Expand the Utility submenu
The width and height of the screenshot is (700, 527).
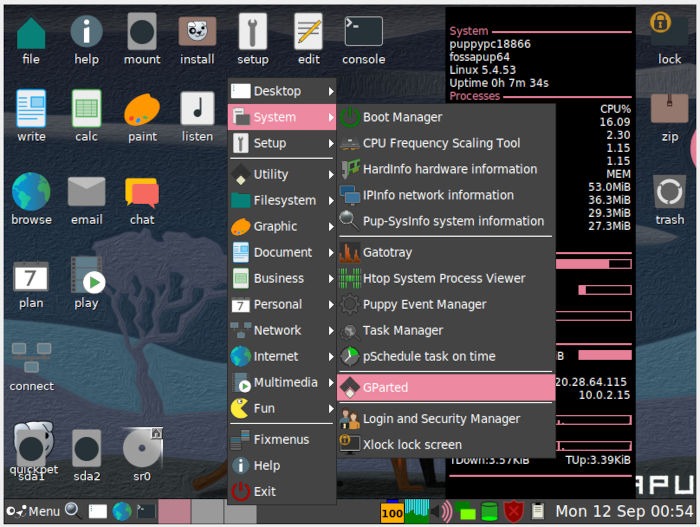click(x=282, y=174)
